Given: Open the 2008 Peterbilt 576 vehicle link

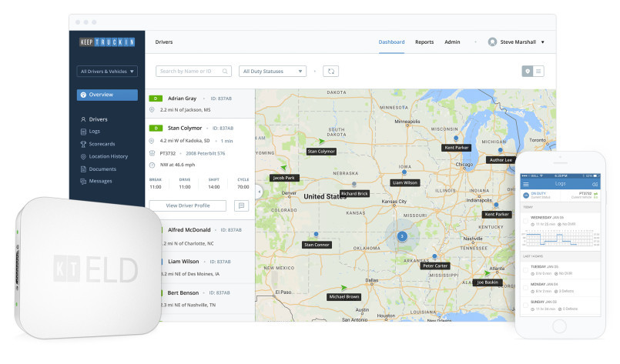Looking at the screenshot, I should point(205,153).
